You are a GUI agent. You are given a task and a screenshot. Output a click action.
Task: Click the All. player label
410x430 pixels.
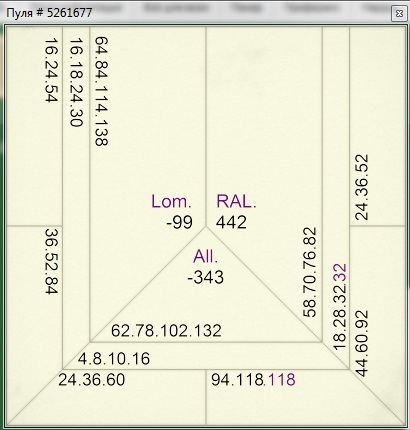205,257
